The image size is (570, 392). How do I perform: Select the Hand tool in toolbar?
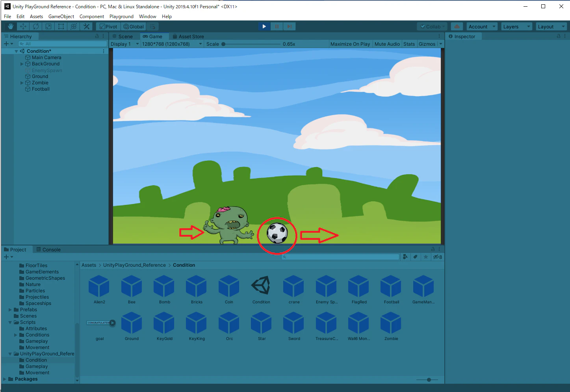click(10, 26)
